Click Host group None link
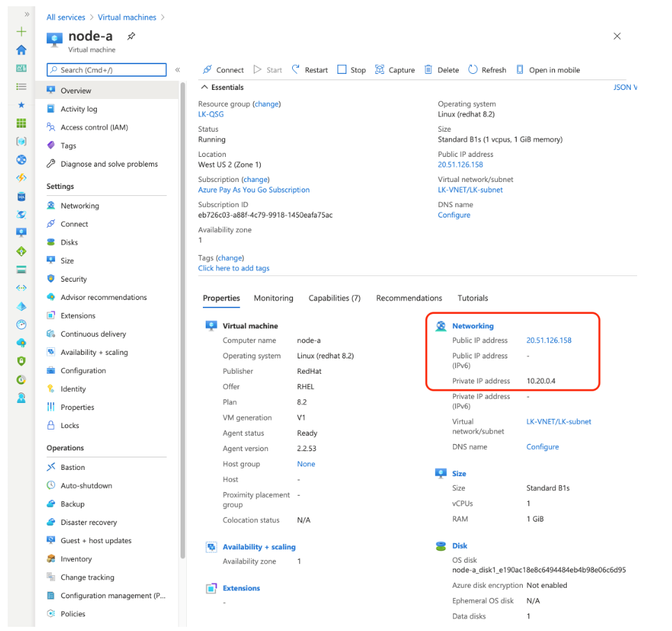The image size is (672, 631). pos(306,464)
